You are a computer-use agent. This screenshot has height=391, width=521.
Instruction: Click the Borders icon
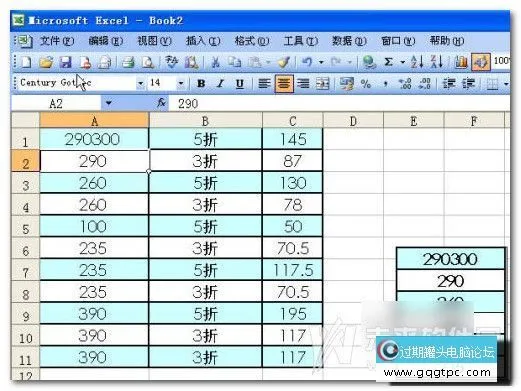coord(492,84)
